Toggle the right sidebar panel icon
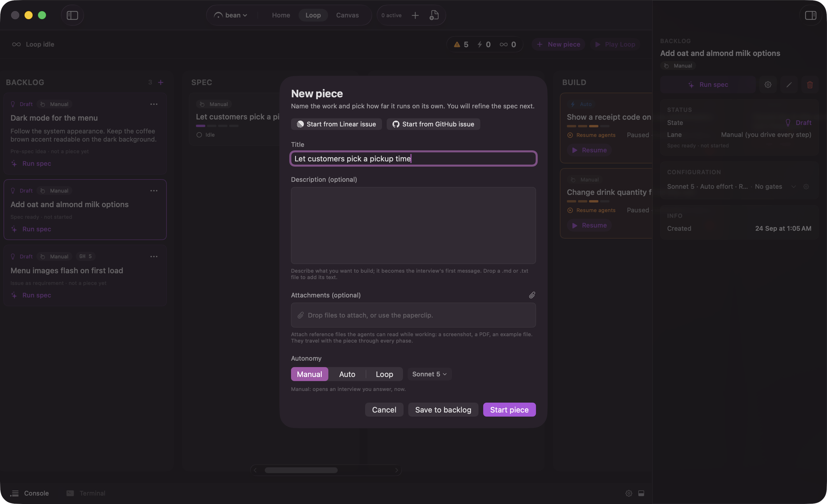827x504 pixels. tap(811, 15)
